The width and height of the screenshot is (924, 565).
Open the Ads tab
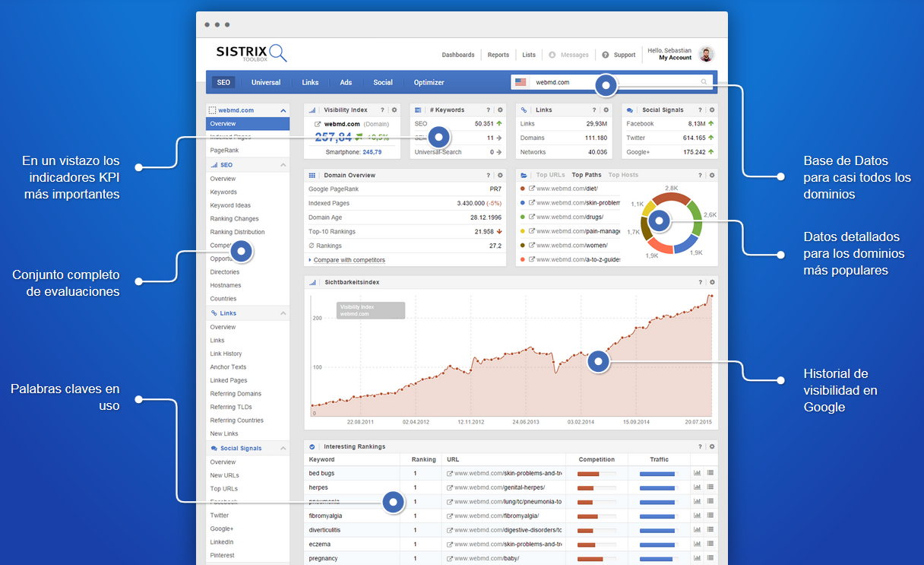pos(346,82)
